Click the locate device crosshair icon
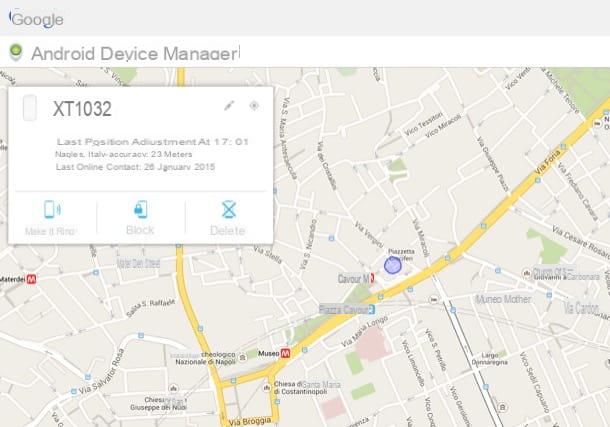 click(254, 105)
